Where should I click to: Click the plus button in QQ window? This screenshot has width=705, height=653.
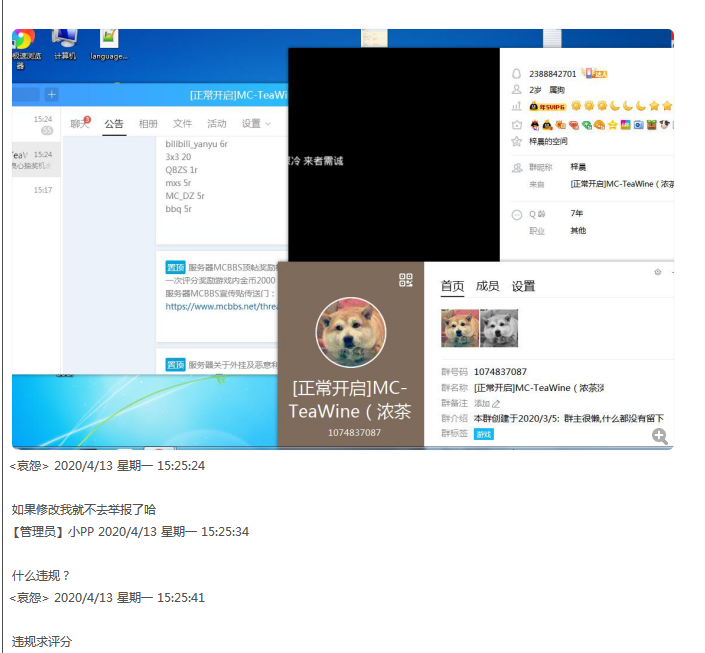click(x=52, y=94)
